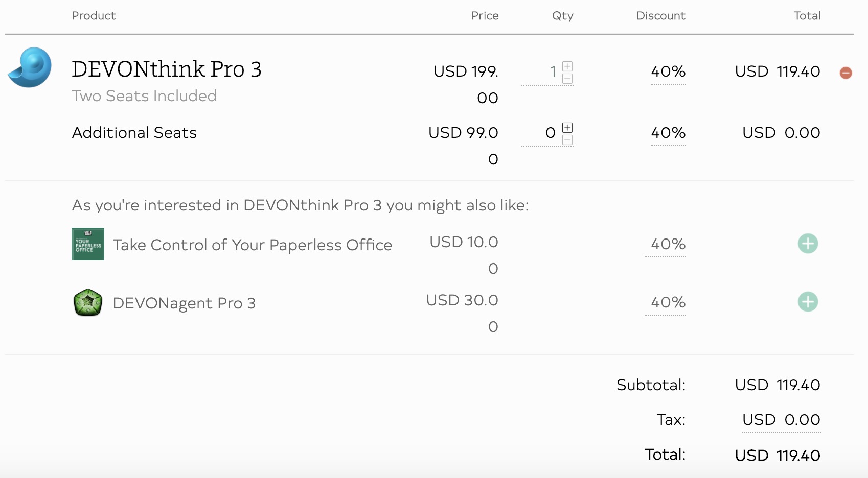The width and height of the screenshot is (868, 478).
Task: Click the Additional Seats quantity field
Action: point(542,133)
